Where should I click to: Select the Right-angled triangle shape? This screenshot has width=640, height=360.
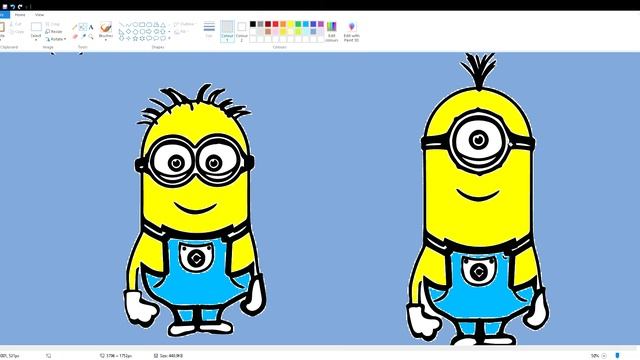[x=121, y=32]
